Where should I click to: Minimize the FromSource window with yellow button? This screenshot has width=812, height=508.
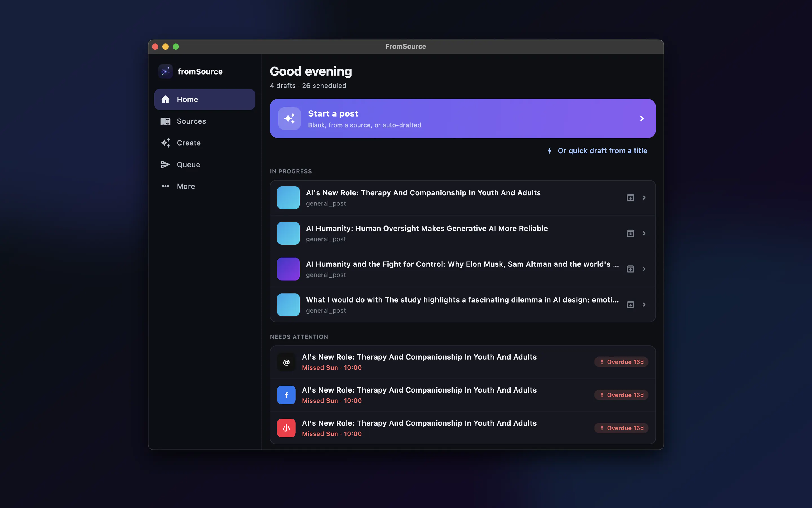tap(166, 47)
